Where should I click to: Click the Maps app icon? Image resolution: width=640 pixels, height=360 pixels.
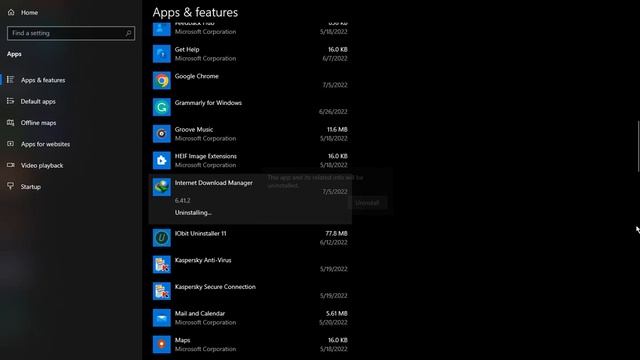[x=162, y=344]
